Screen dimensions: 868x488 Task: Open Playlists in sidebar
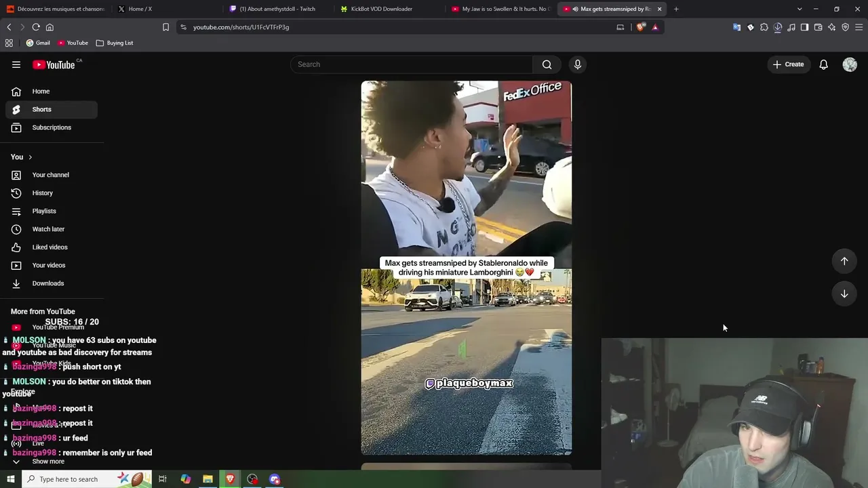52,211
